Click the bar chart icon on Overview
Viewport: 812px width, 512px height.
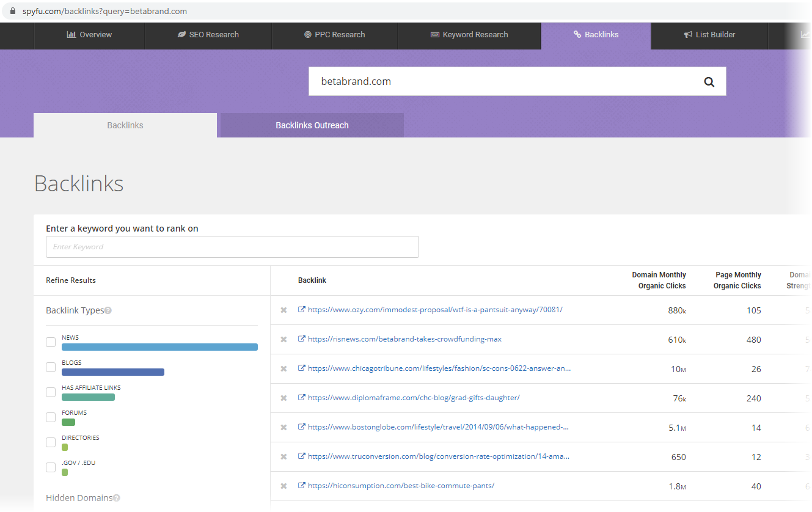pyautogui.click(x=71, y=35)
